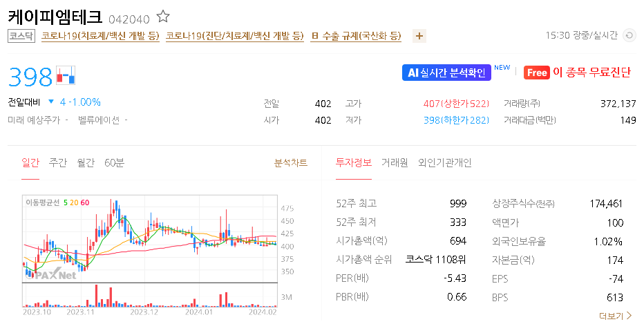
Task: Open the 코로나19(치료제/백신 개발 등) theme link
Action: pos(100,36)
